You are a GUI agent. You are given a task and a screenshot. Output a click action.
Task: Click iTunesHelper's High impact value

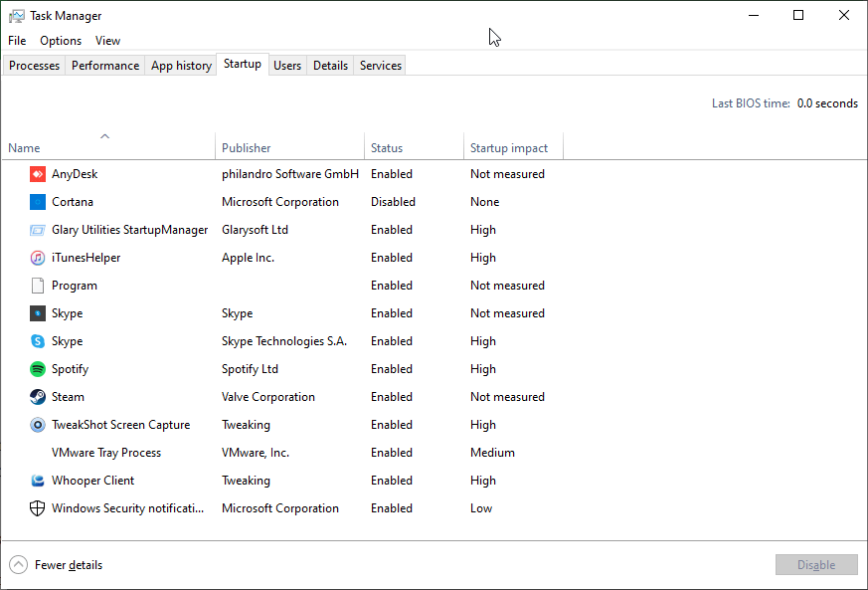pyautogui.click(x=482, y=258)
